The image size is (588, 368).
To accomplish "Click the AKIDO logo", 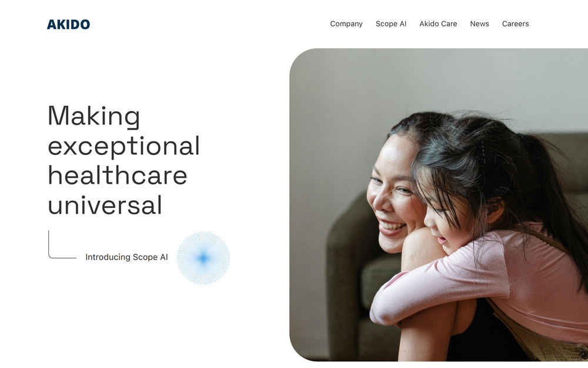I will coord(68,24).
